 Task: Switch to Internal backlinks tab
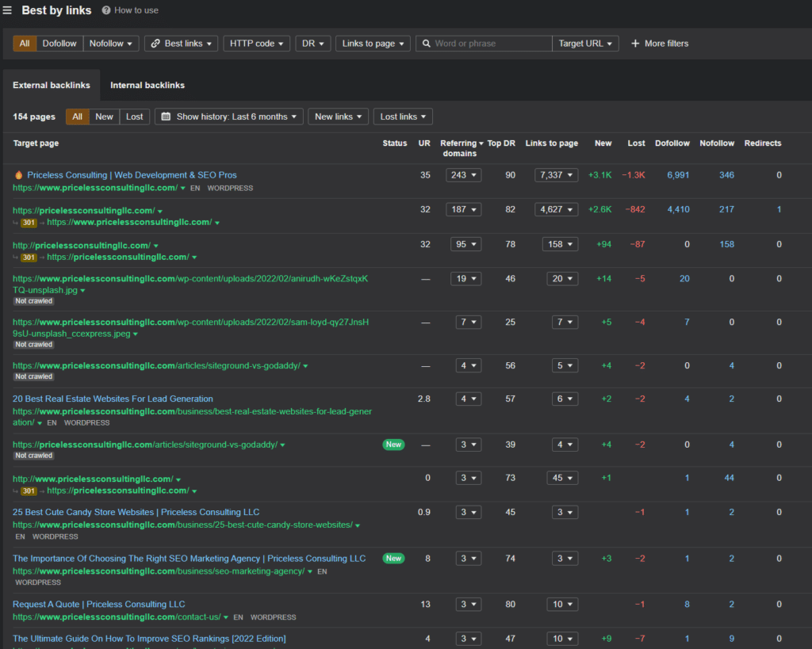point(147,85)
